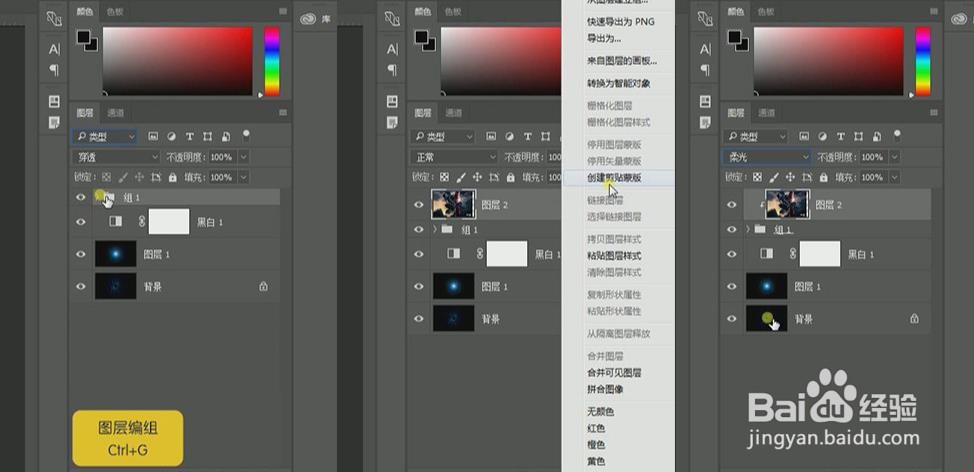Choose 合并可见图层 from the context menu

(614, 373)
